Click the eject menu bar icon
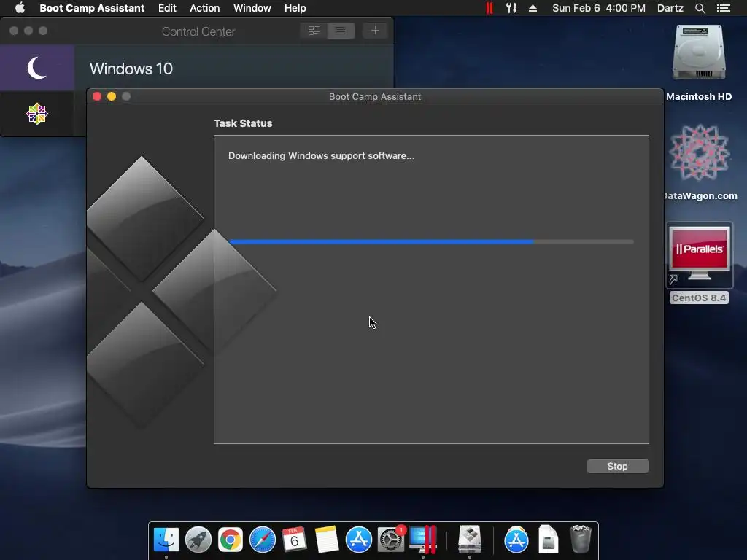The height and width of the screenshot is (560, 747). (533, 8)
